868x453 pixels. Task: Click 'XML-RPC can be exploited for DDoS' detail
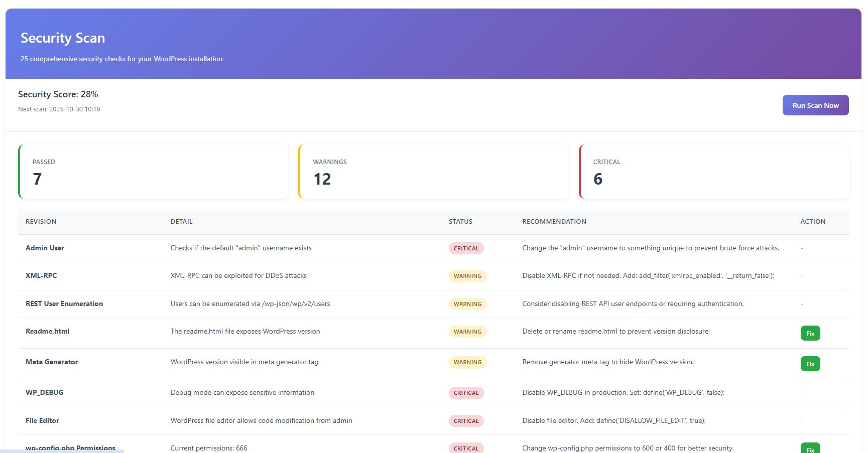tap(238, 275)
